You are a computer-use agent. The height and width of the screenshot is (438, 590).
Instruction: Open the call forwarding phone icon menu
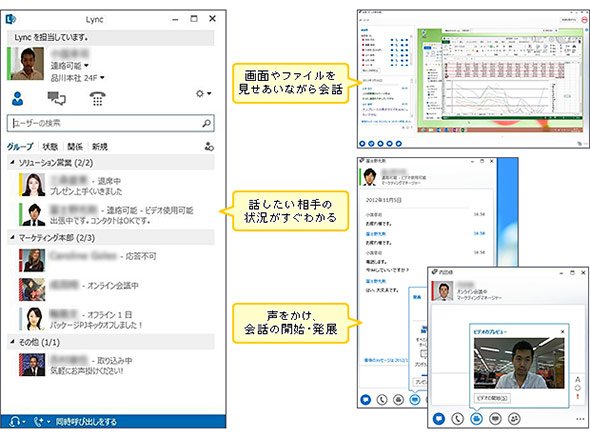[x=41, y=421]
